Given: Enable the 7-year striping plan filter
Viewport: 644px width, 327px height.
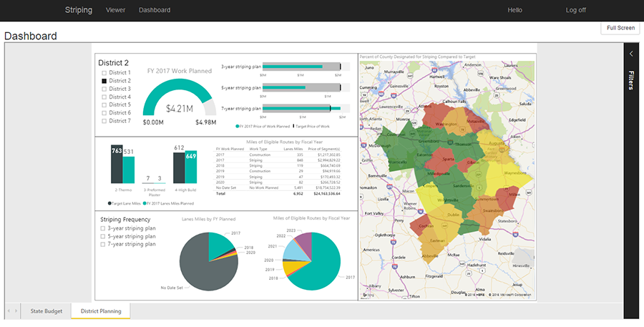Looking at the screenshot, I should 102,245.
